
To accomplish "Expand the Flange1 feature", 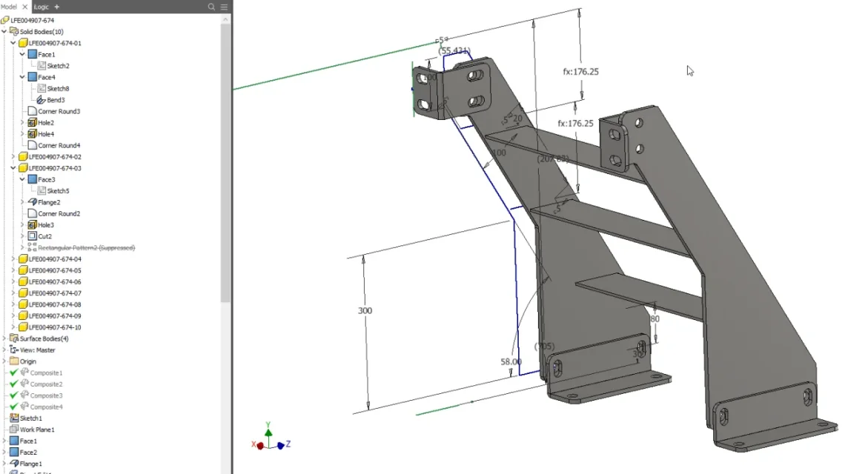I will (4, 464).
